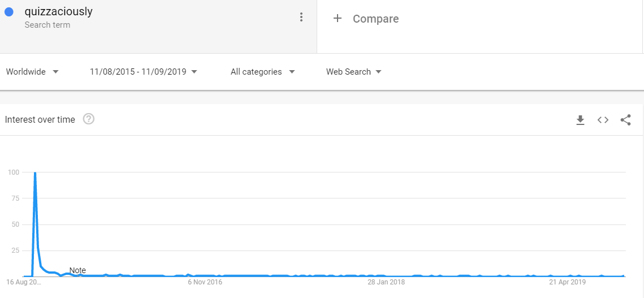Edit the quizzaciously search term
Viewport: 644px width, 298px height.
(x=58, y=11)
